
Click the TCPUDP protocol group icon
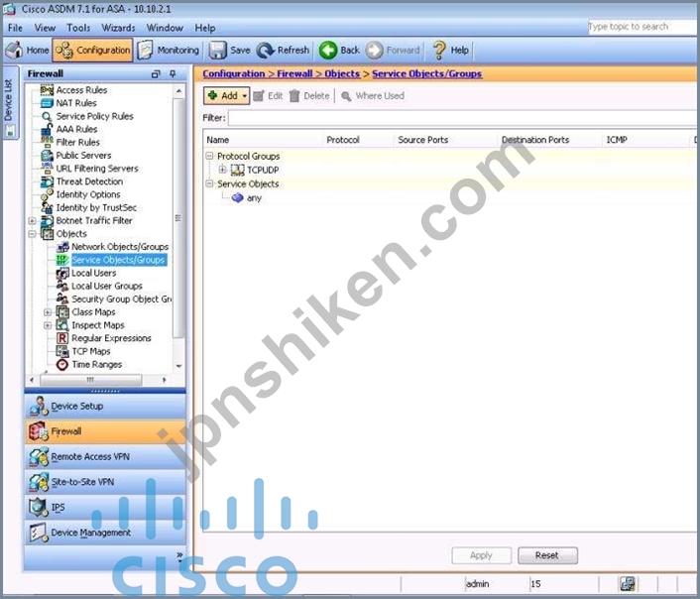point(238,171)
